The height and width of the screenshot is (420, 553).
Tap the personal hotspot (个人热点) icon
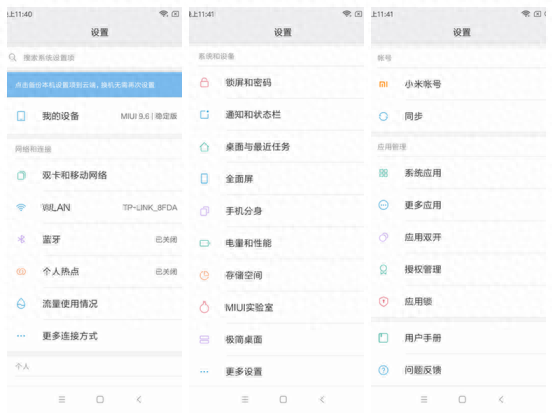pos(21,272)
